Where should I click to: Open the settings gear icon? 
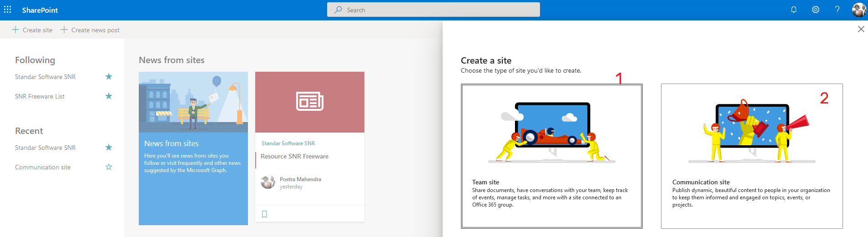pyautogui.click(x=816, y=10)
